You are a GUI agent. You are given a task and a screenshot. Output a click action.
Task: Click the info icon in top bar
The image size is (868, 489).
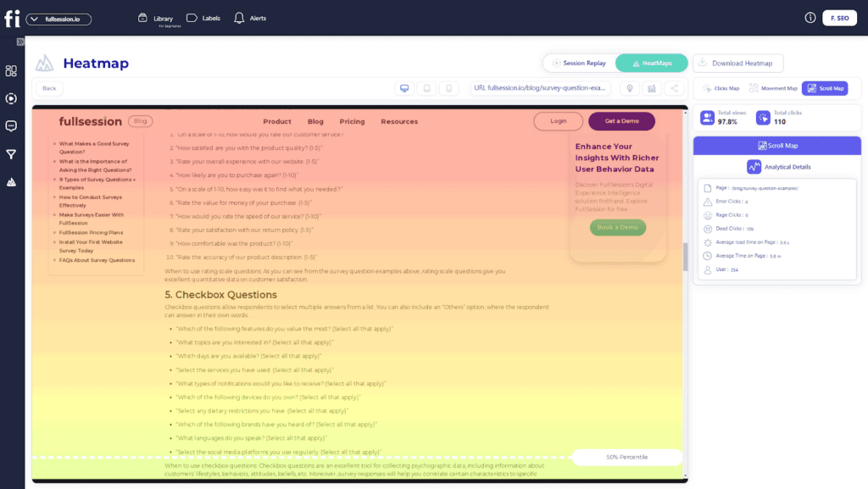click(x=810, y=18)
